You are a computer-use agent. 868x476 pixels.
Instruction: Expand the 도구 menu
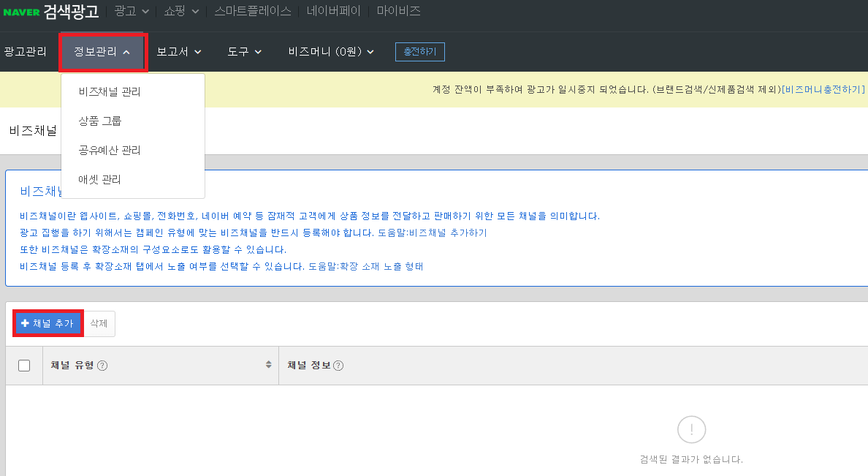[x=244, y=51]
